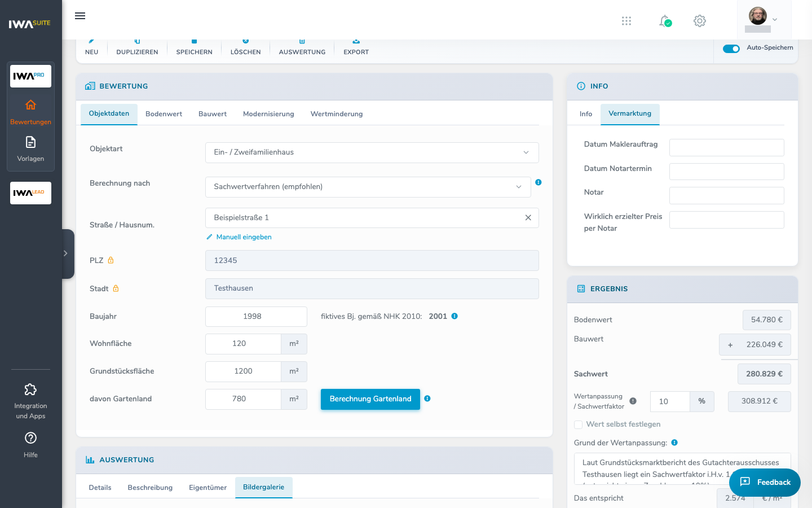Open the IWA Lead tile
This screenshot has width=812, height=508.
click(x=30, y=193)
